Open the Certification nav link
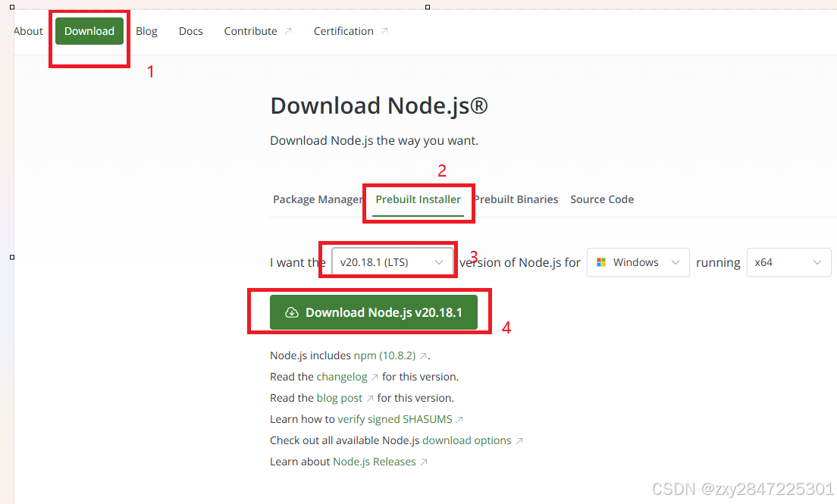Viewport: 837px width, 504px height. 343,31
